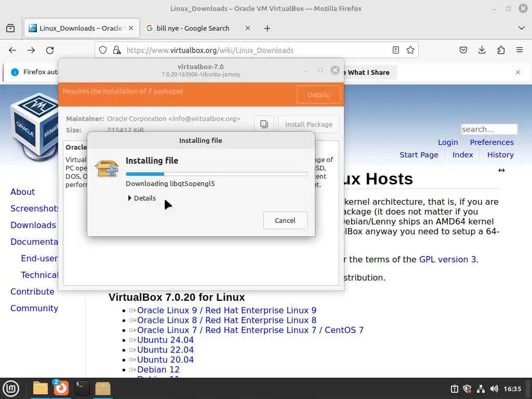Screen dimensions: 532x399
Task: Reload the current page
Action: (x=50, y=50)
